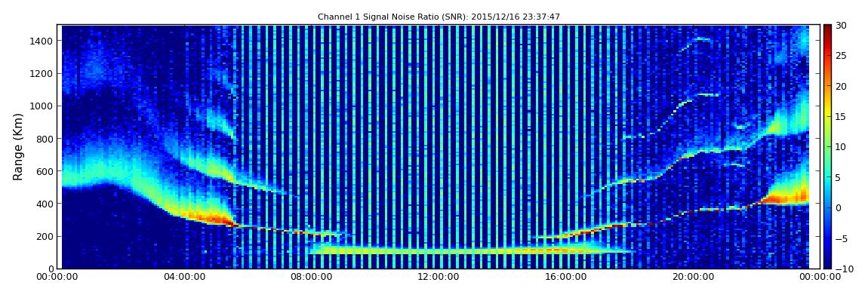Click the colorbar label −5
Image resolution: width=868 pixels, height=307 pixels.
click(842, 238)
